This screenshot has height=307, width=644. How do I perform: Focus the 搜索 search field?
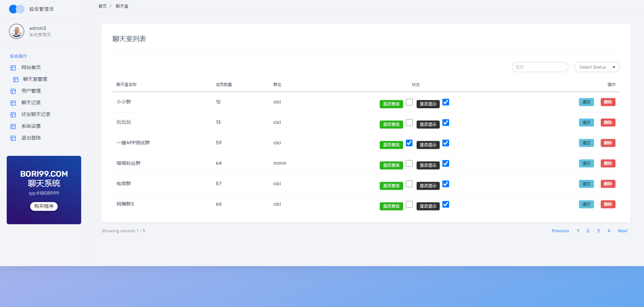(x=540, y=67)
